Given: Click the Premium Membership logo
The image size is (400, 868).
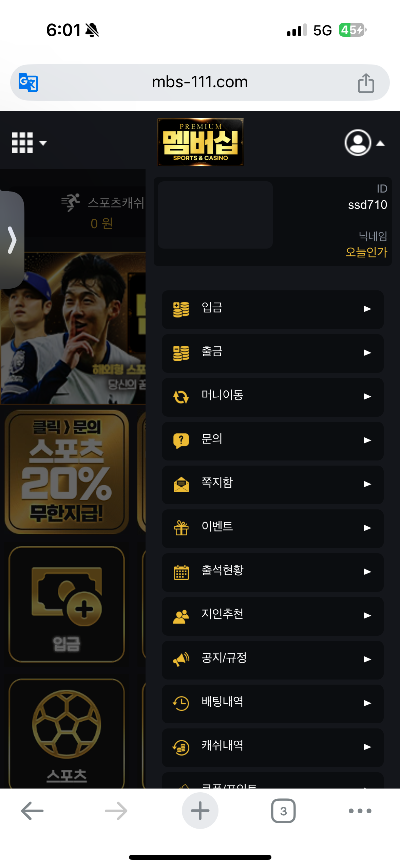Looking at the screenshot, I should [x=201, y=142].
